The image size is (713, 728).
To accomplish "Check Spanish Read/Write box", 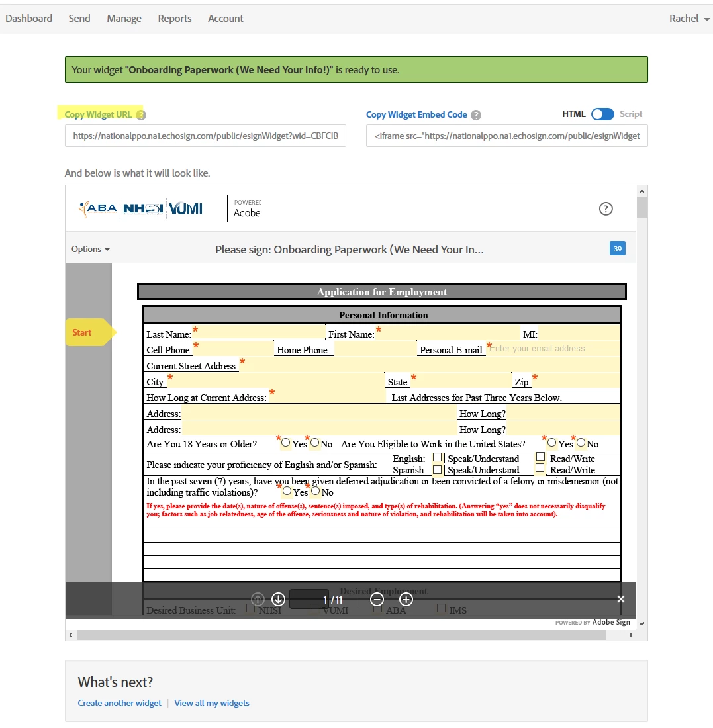I will click(x=540, y=468).
